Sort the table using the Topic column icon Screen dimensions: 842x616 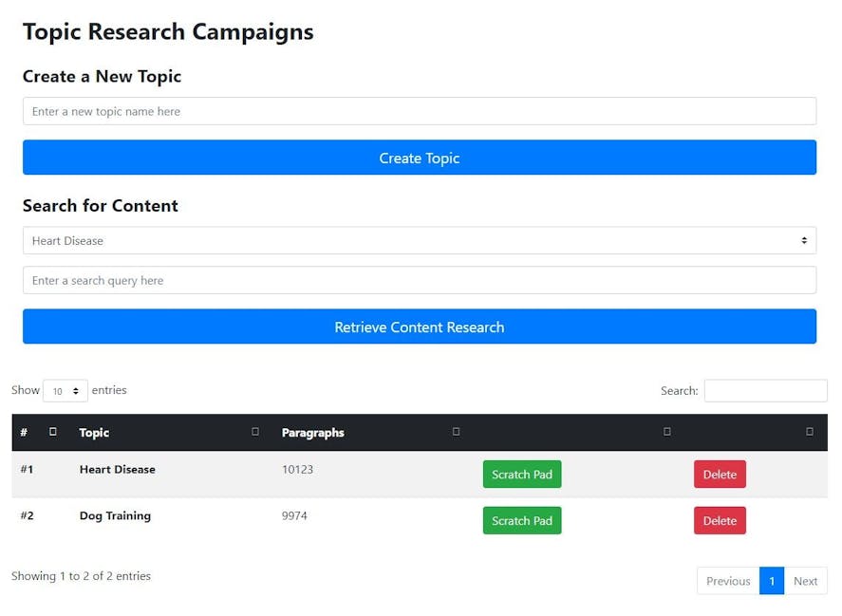click(x=255, y=432)
